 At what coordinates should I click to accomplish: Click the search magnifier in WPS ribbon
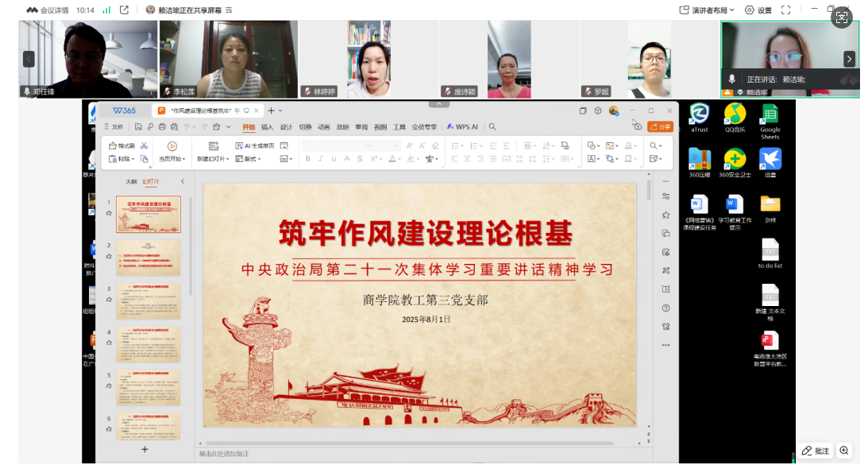[x=492, y=127]
